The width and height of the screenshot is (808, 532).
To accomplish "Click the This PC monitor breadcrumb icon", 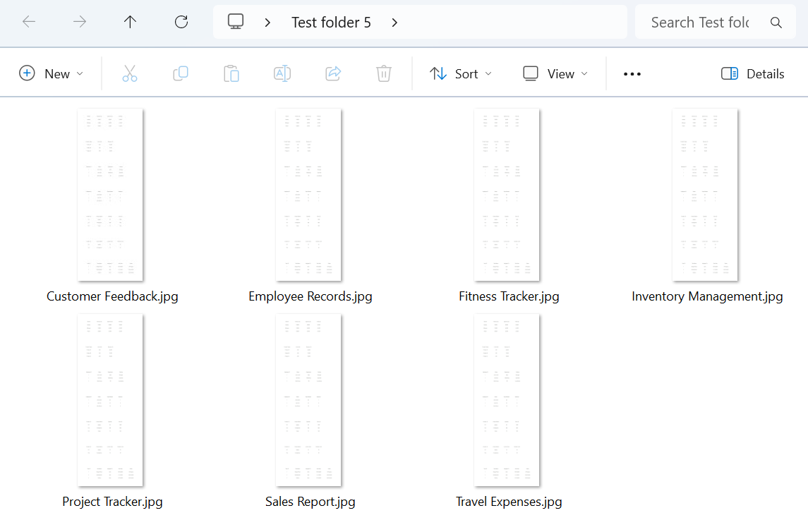I will [x=236, y=22].
